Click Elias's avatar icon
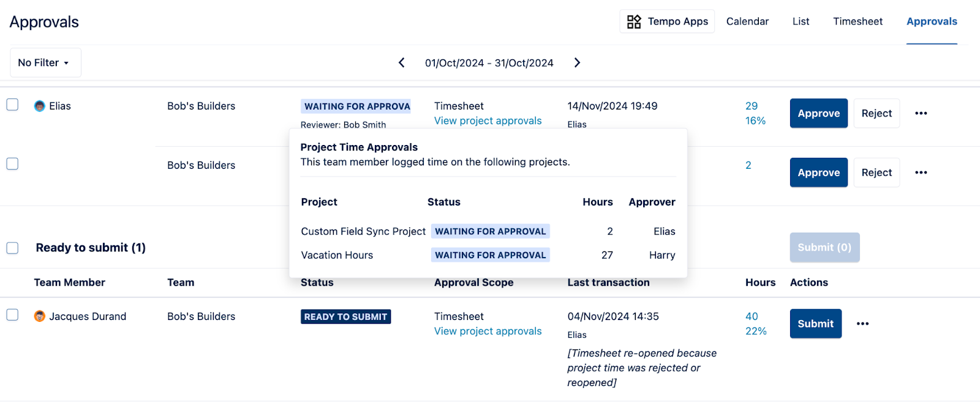Viewport: 980px width, 410px height. [x=40, y=106]
